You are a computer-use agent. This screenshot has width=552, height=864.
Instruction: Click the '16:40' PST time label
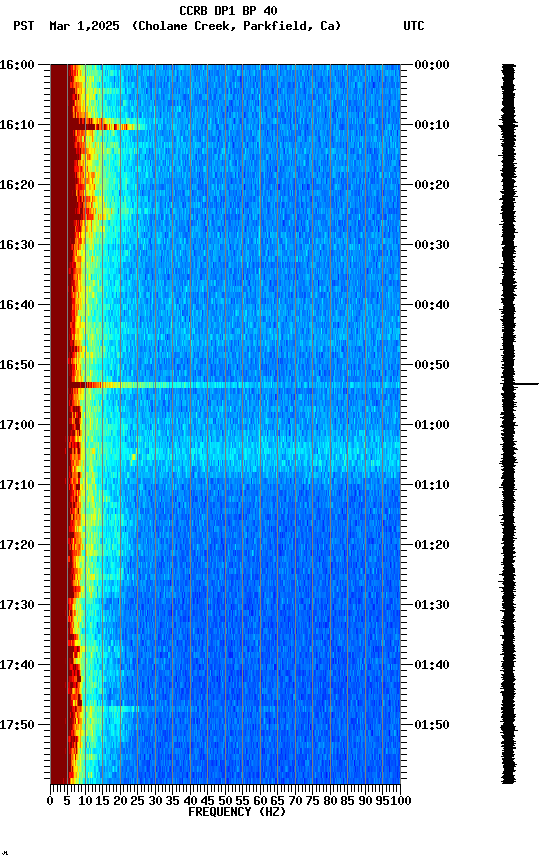tap(17, 305)
